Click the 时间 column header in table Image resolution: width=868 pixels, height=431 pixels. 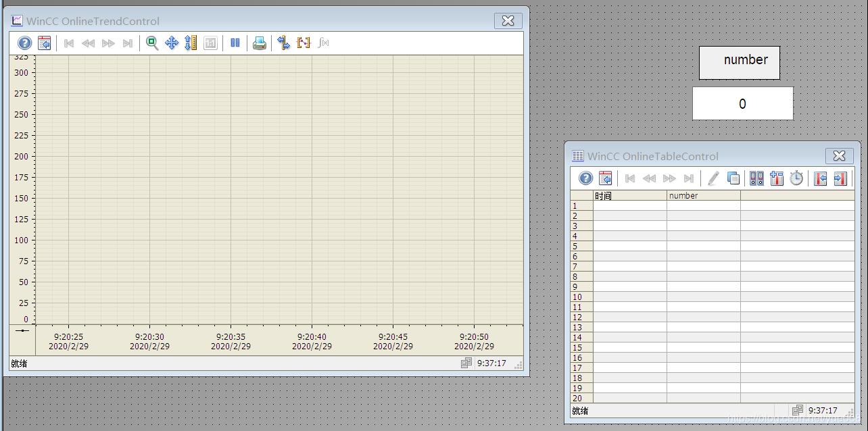tap(630, 196)
